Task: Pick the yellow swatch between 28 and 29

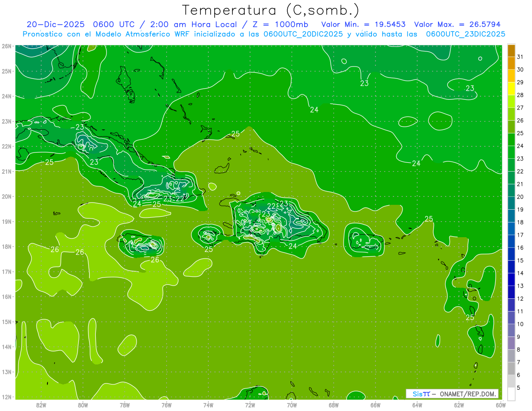Action: click(x=511, y=89)
